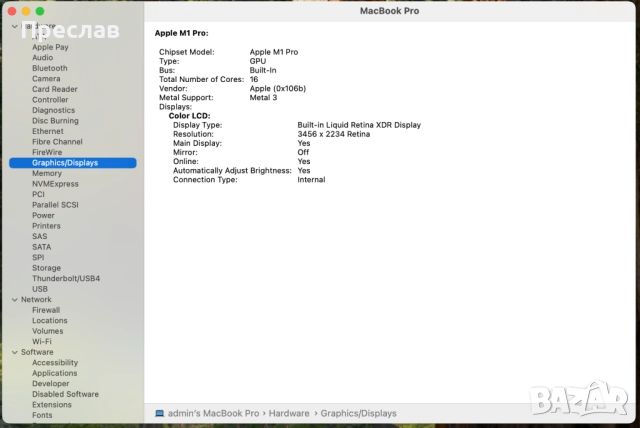Click the Color LCD heading
The image size is (640, 428).
tap(189, 116)
